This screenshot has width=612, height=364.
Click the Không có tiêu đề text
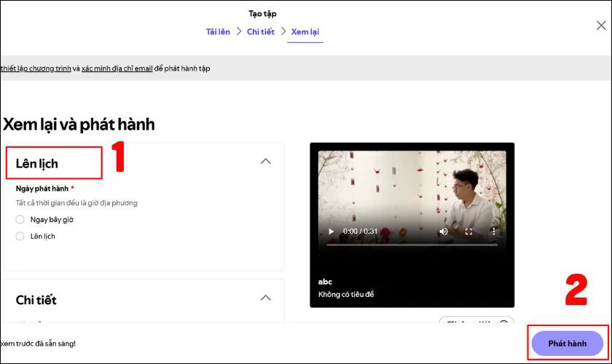tap(346, 294)
